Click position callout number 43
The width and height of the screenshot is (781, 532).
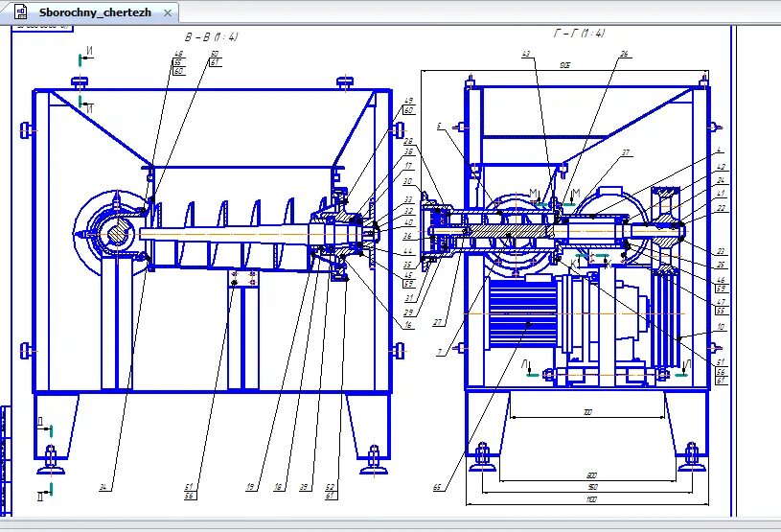527,54
